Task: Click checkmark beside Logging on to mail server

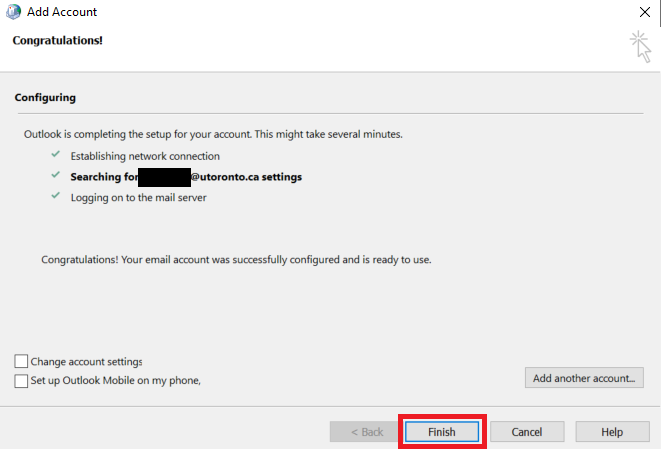Action: click(x=56, y=196)
